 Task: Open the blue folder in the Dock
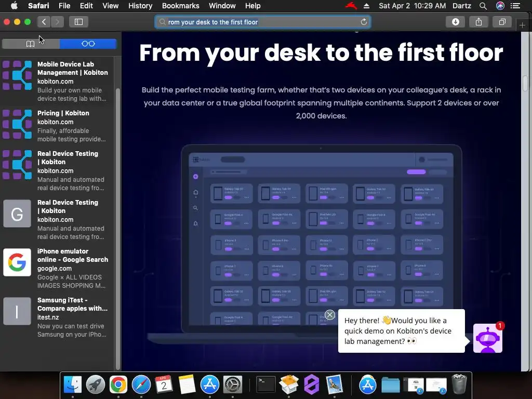click(x=391, y=384)
